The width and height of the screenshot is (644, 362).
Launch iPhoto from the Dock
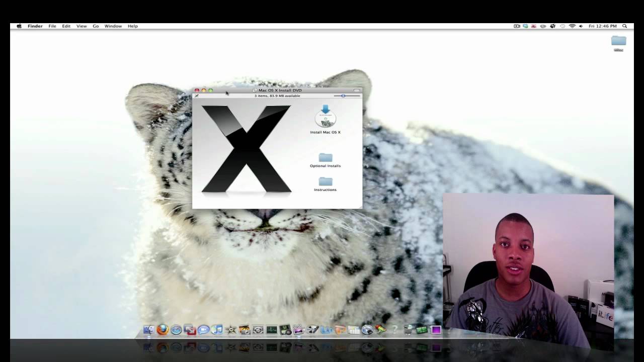[244, 330]
